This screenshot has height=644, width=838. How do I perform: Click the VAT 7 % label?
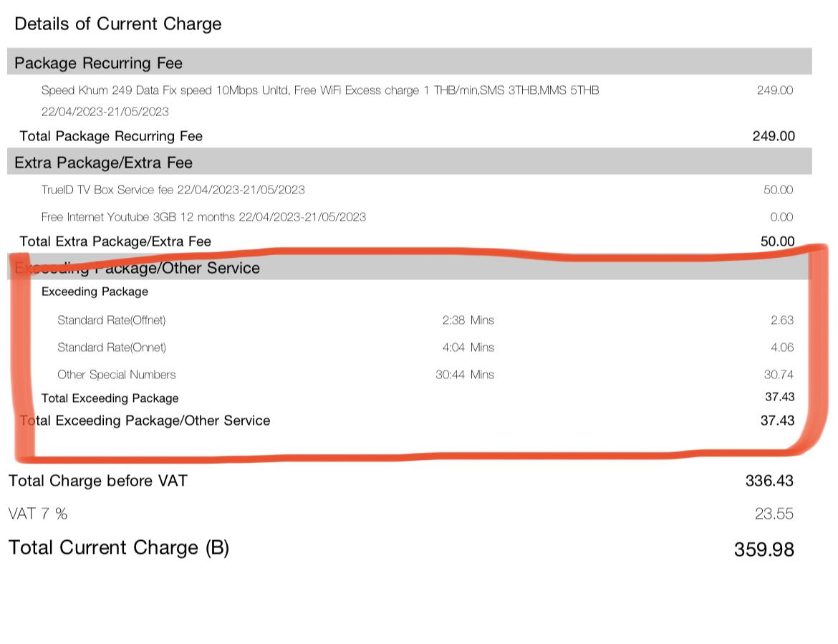38,514
